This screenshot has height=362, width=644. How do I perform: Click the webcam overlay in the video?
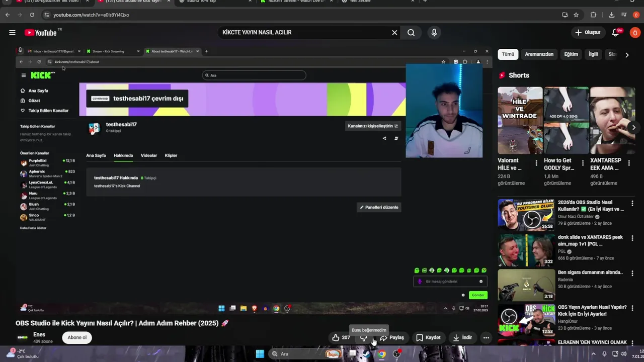coord(444,111)
